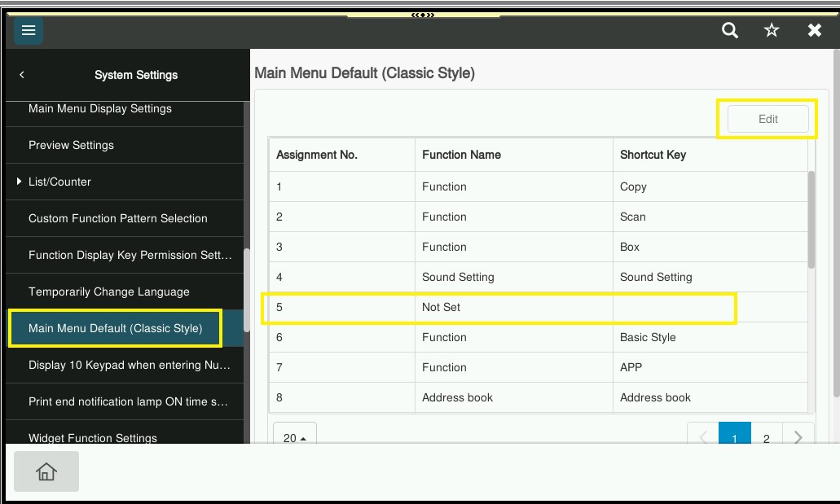840x504 pixels.
Task: Click the star favorites icon
Action: pyautogui.click(x=772, y=31)
